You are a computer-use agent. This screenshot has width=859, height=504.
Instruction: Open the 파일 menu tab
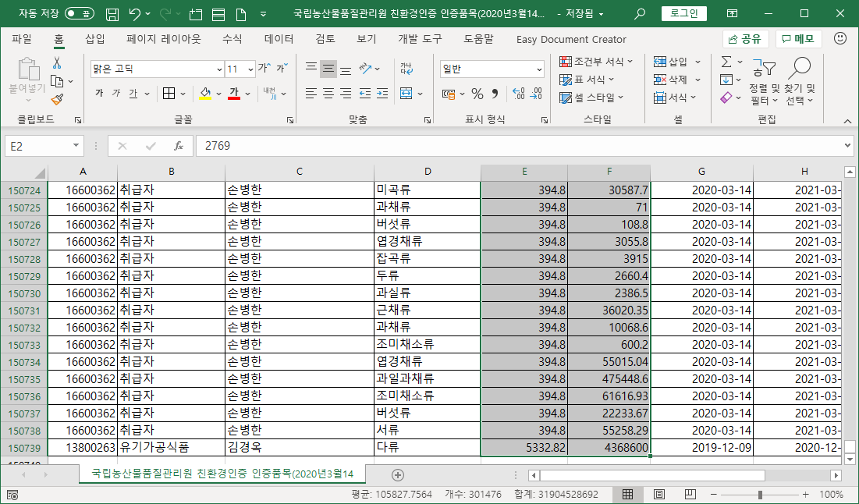click(22, 39)
